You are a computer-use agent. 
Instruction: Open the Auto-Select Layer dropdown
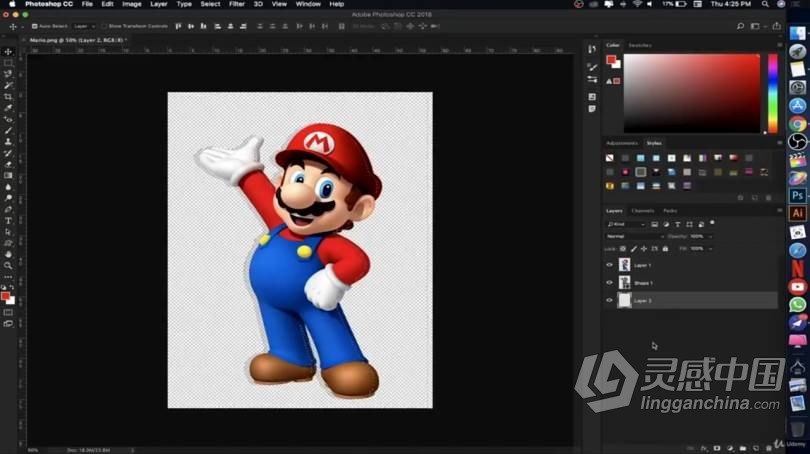(x=84, y=26)
